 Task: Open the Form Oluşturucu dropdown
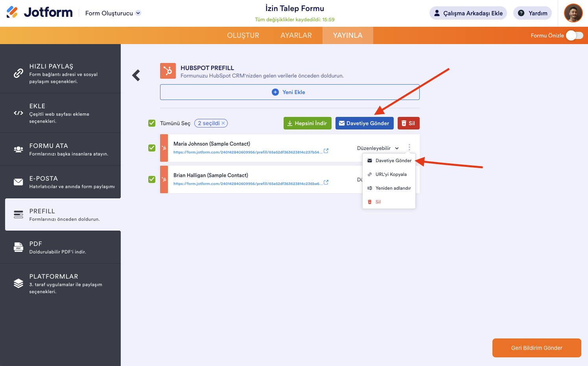[113, 13]
